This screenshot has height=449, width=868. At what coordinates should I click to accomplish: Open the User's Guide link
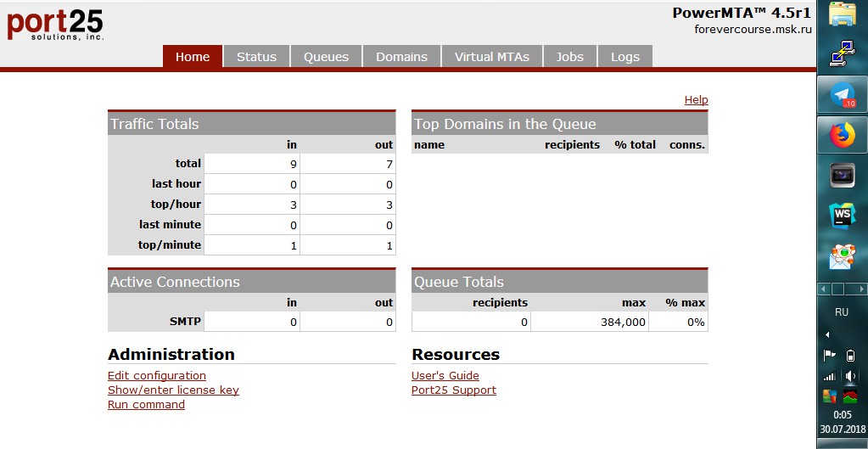pyautogui.click(x=445, y=375)
